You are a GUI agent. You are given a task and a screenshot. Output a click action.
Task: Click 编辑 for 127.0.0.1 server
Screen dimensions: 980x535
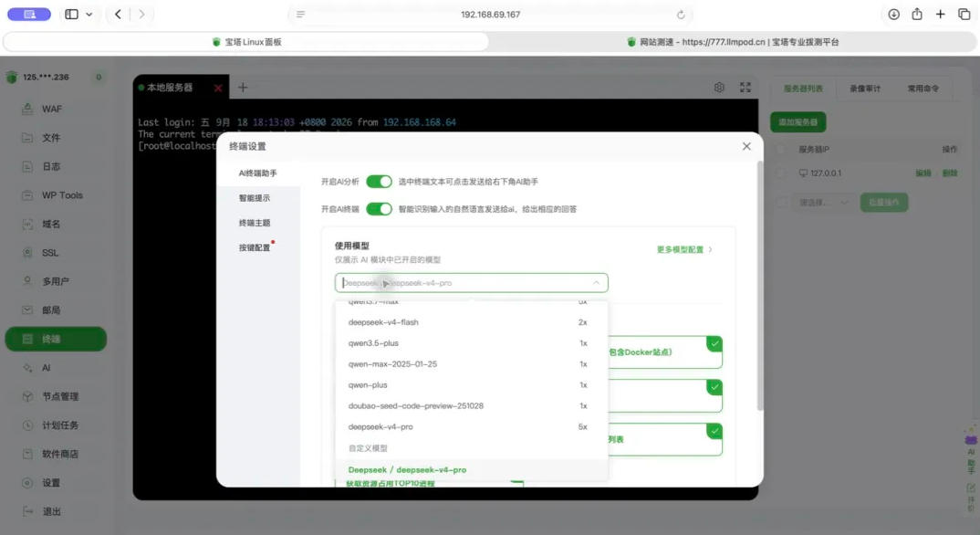click(x=923, y=173)
